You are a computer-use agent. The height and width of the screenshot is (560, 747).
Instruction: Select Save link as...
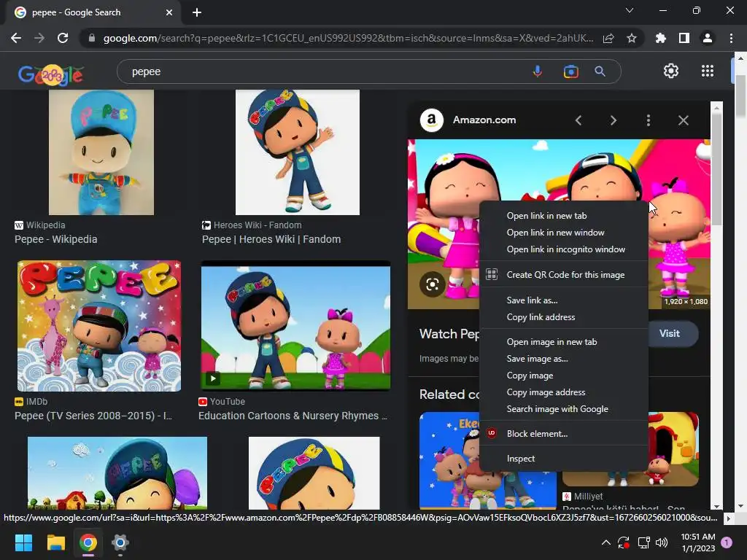pos(564,300)
